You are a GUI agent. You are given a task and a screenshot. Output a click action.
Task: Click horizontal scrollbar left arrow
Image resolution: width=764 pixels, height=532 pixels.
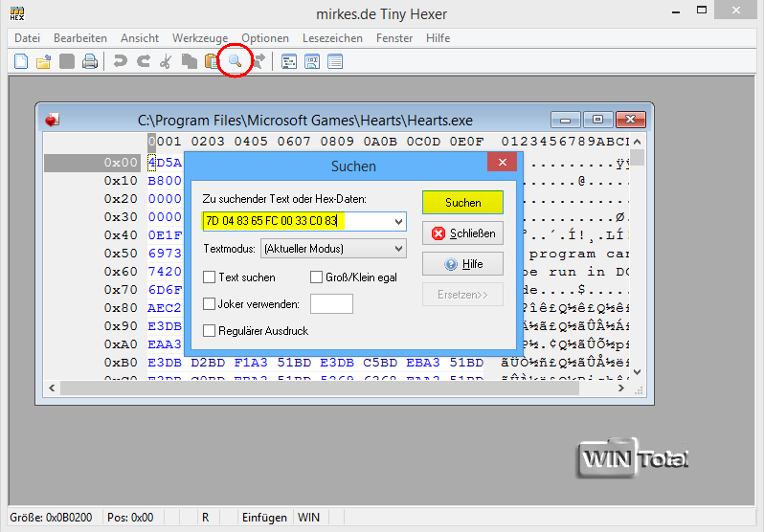(x=52, y=388)
